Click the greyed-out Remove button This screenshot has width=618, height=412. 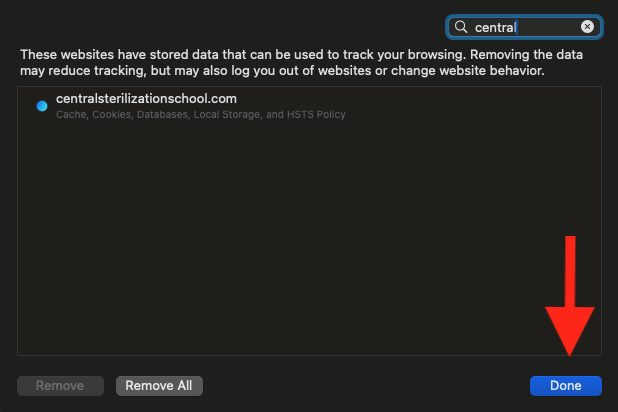coord(60,386)
